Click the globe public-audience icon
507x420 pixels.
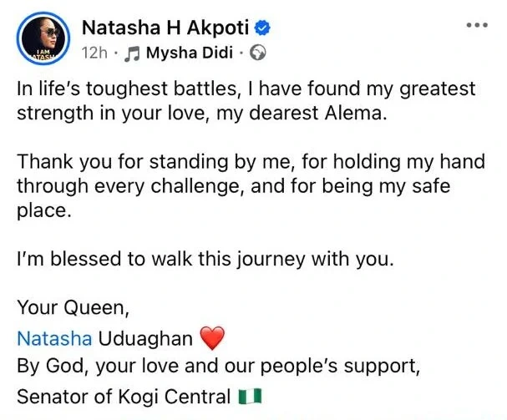(258, 54)
